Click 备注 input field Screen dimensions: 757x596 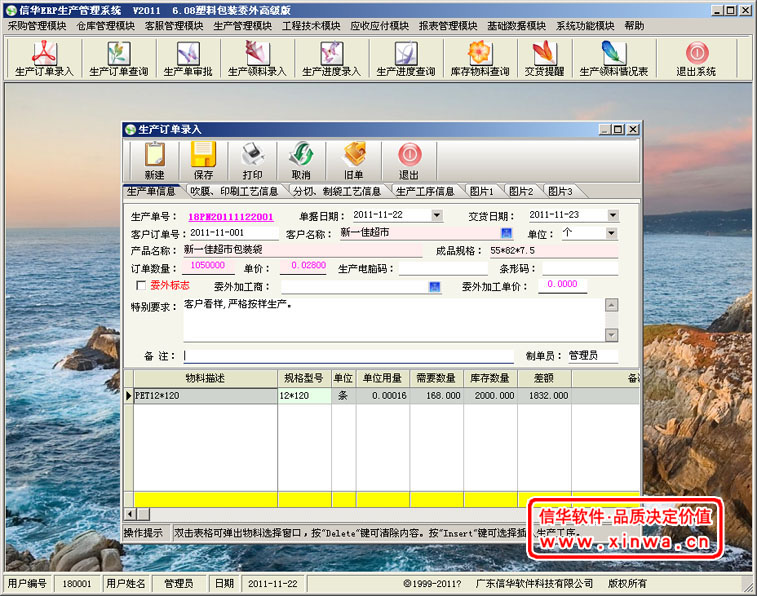point(349,356)
